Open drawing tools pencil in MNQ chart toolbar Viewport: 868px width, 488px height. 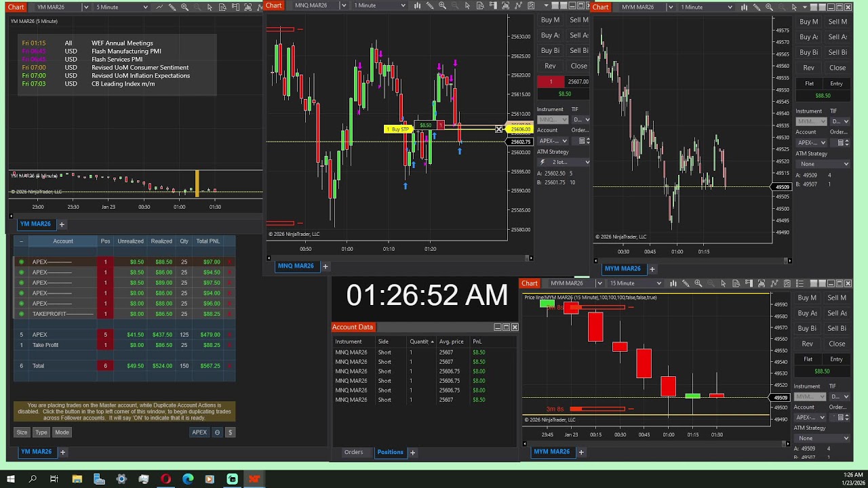coord(430,5)
